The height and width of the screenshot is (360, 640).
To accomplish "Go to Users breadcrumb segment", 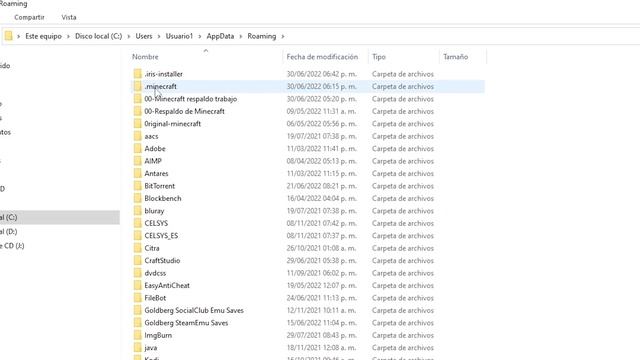I will click(144, 36).
